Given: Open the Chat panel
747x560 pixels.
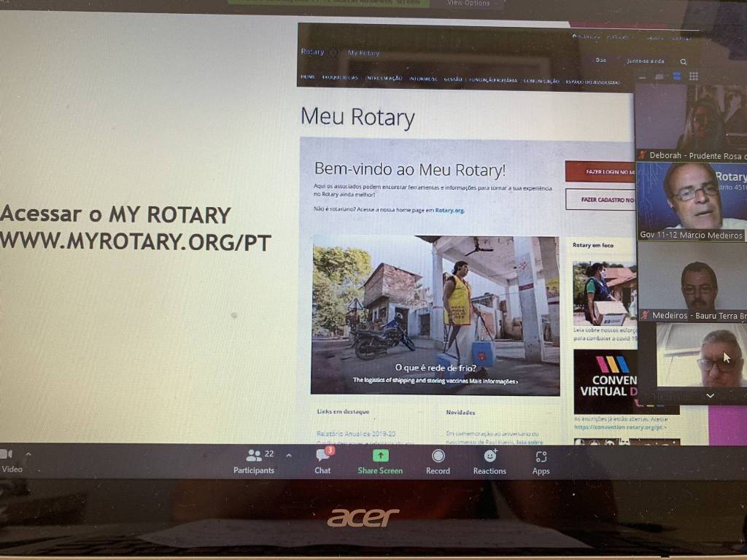Looking at the screenshot, I should click(322, 461).
